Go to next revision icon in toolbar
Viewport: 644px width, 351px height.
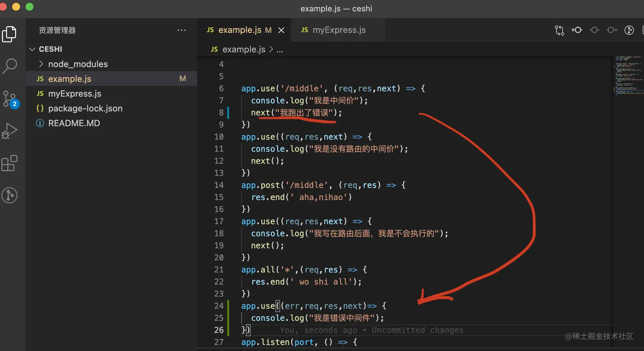click(x=612, y=30)
